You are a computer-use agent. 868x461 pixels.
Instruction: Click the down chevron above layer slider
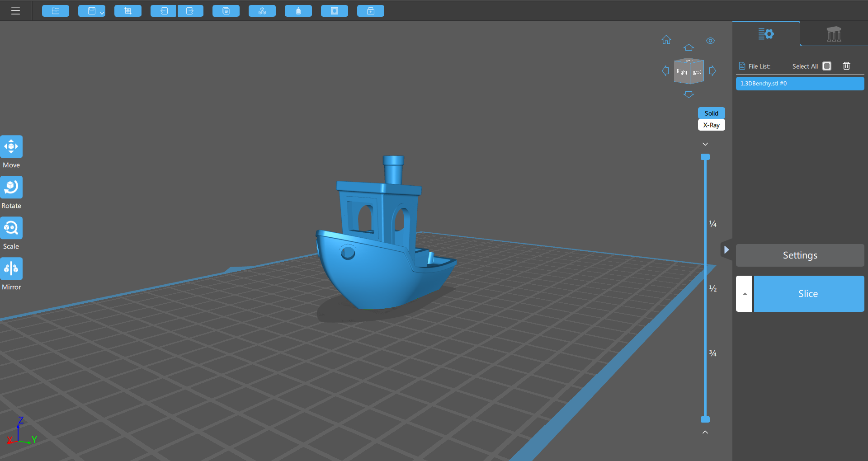pyautogui.click(x=705, y=144)
